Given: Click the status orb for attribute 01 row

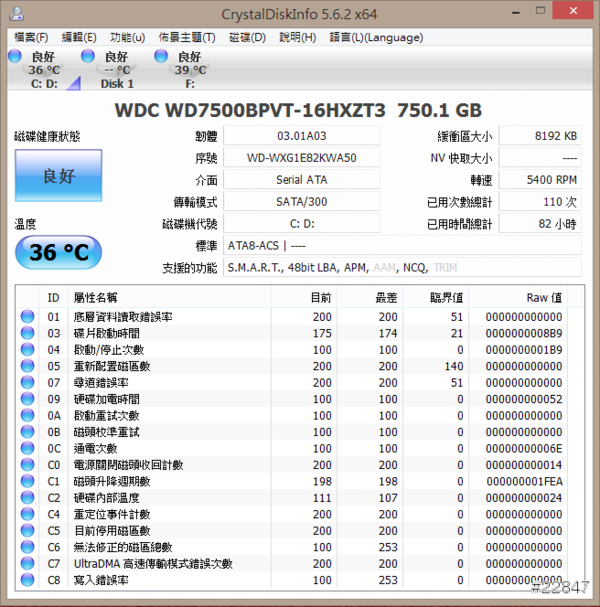Looking at the screenshot, I should pyautogui.click(x=27, y=317).
